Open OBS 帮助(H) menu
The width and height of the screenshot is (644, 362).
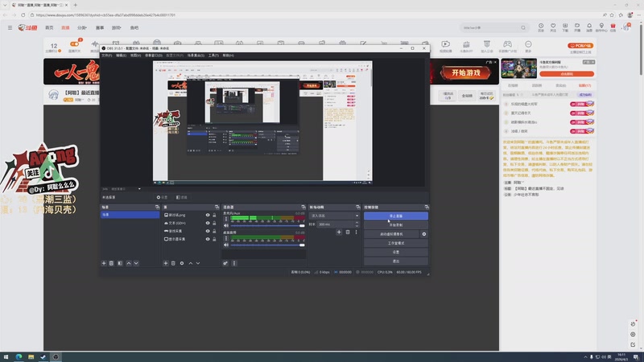(x=228, y=55)
